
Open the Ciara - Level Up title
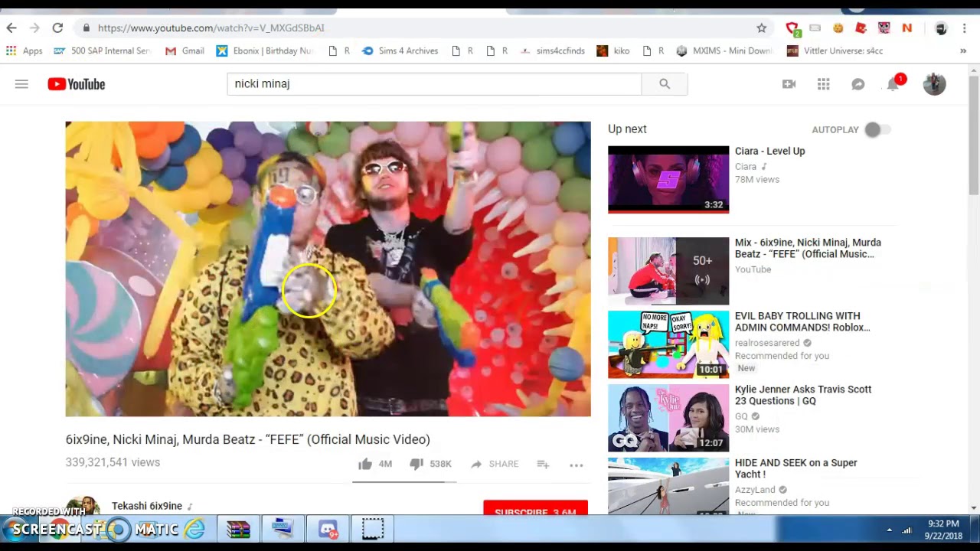(769, 152)
